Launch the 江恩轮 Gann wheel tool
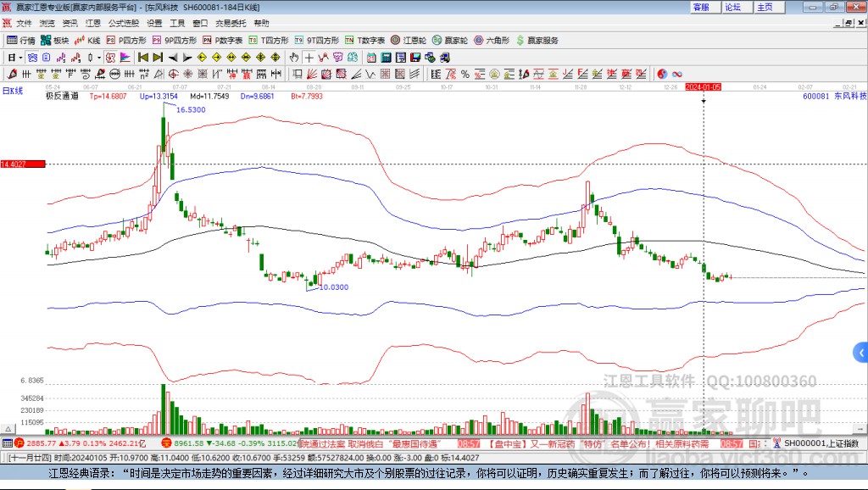 pyautogui.click(x=409, y=40)
